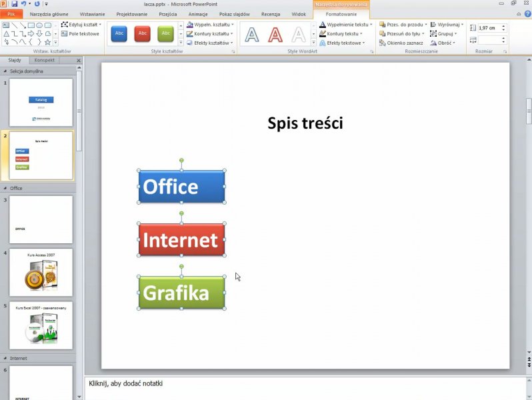Switch to the Wstawianie ribbon tab
The image size is (532, 400).
click(x=91, y=14)
